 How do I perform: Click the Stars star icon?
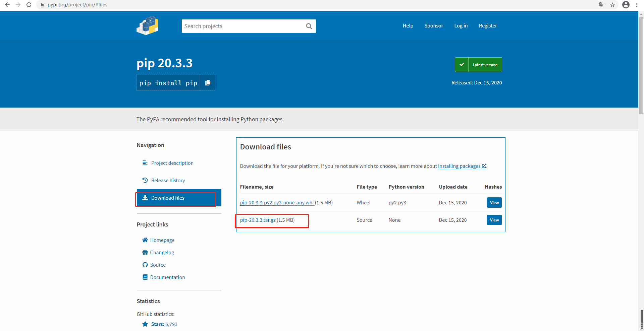pos(145,324)
